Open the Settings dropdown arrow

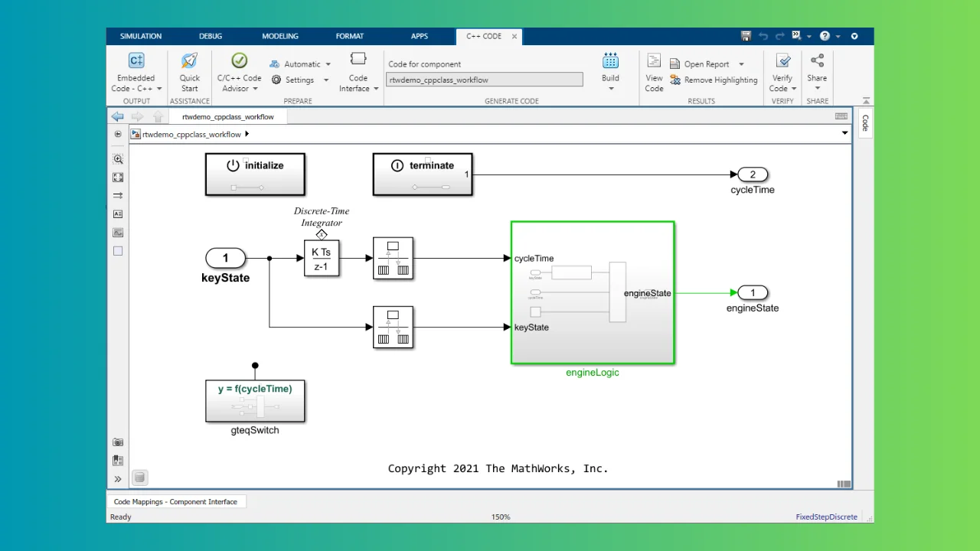[325, 80]
